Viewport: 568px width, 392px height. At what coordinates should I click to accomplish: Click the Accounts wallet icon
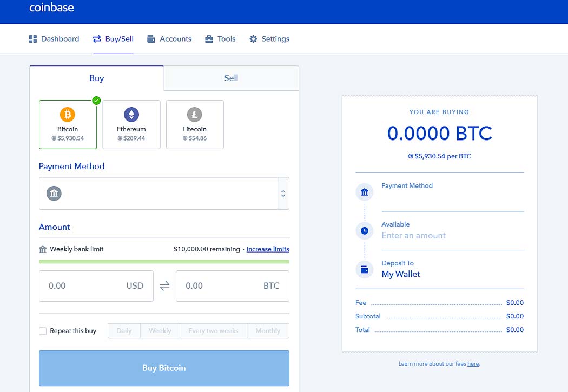(151, 39)
